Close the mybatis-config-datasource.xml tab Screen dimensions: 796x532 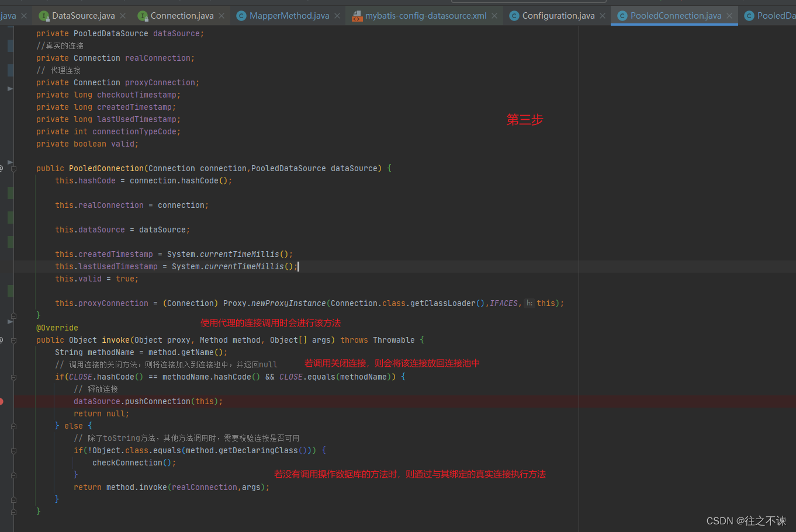pyautogui.click(x=494, y=16)
